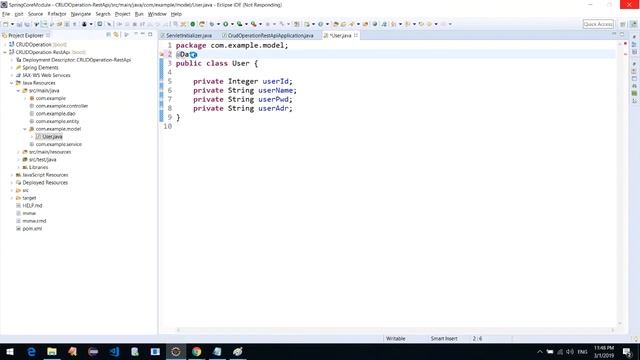Image resolution: width=640 pixels, height=360 pixels.
Task: Click the Open Perspective icon near Quick Access
Action: 623,24
